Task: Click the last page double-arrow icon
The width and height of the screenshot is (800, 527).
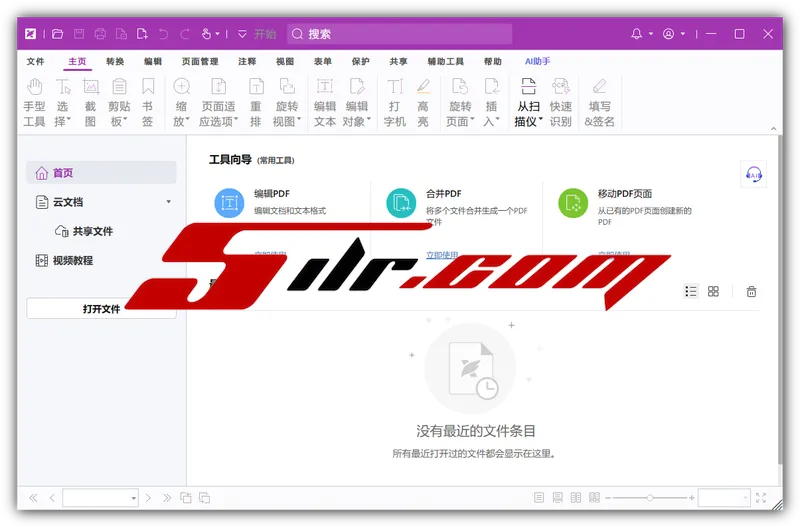Action: coord(167,498)
